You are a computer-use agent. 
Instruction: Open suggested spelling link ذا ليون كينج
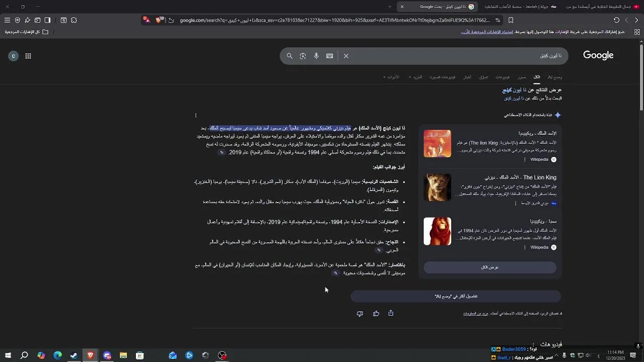pos(514,90)
